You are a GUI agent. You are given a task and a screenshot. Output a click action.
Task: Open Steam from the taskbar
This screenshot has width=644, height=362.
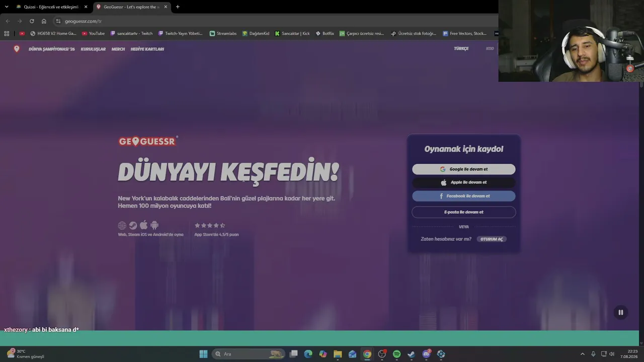tap(411, 354)
